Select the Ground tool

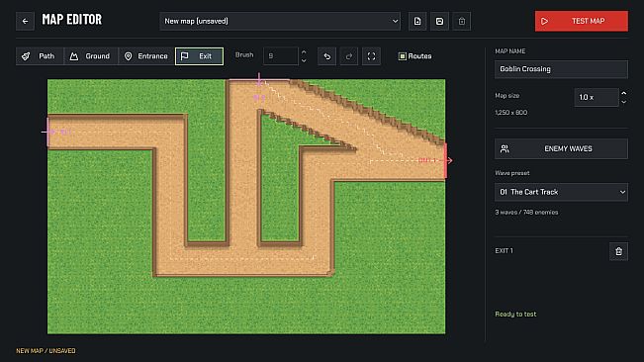91,56
